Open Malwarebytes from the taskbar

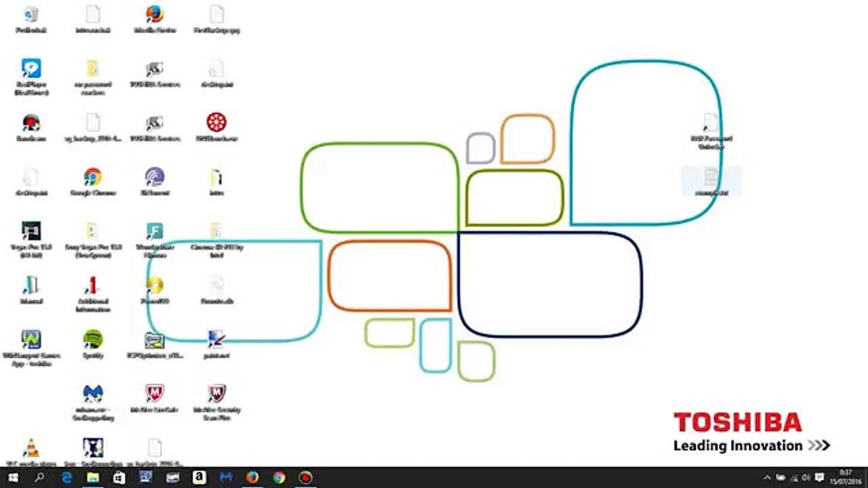[x=226, y=478]
